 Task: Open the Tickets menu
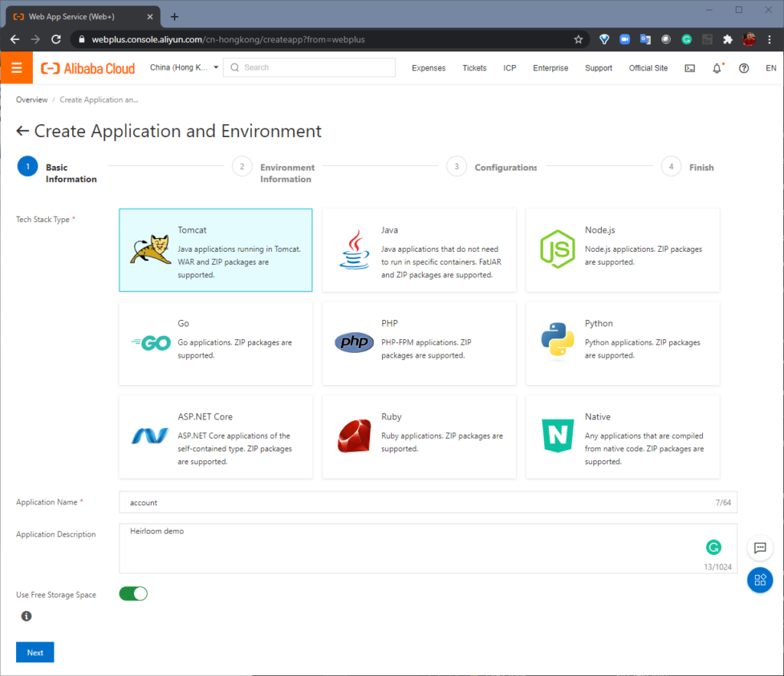pos(475,68)
